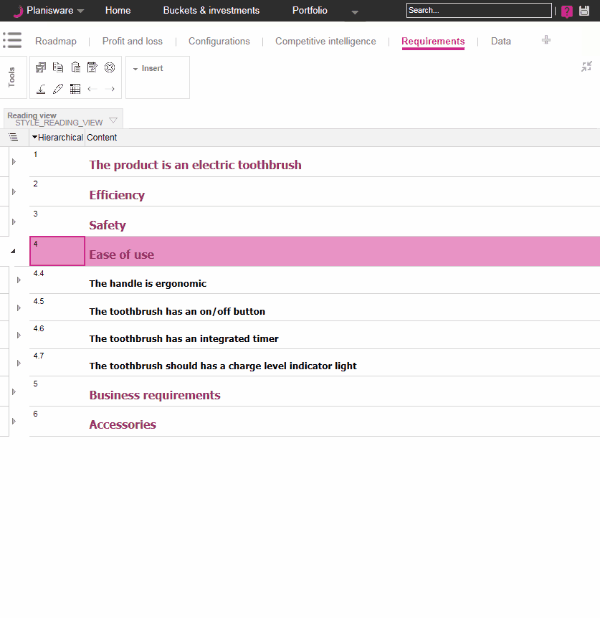Select 'The handle is ergonomic' requirement
The height and width of the screenshot is (618, 600).
point(148,283)
